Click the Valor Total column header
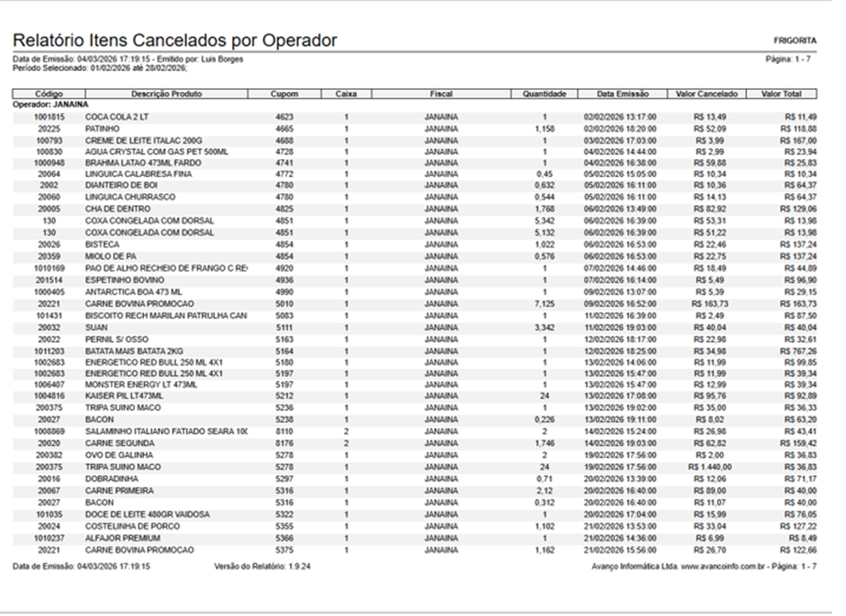 pos(781,94)
